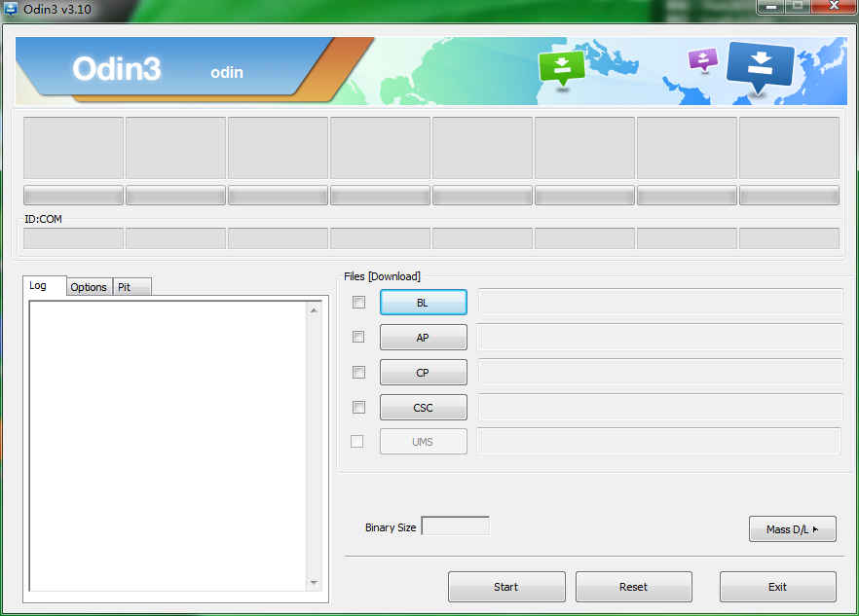Click the log scrollbar down arrow
Viewport: 859px width, 616px height.
click(x=314, y=582)
